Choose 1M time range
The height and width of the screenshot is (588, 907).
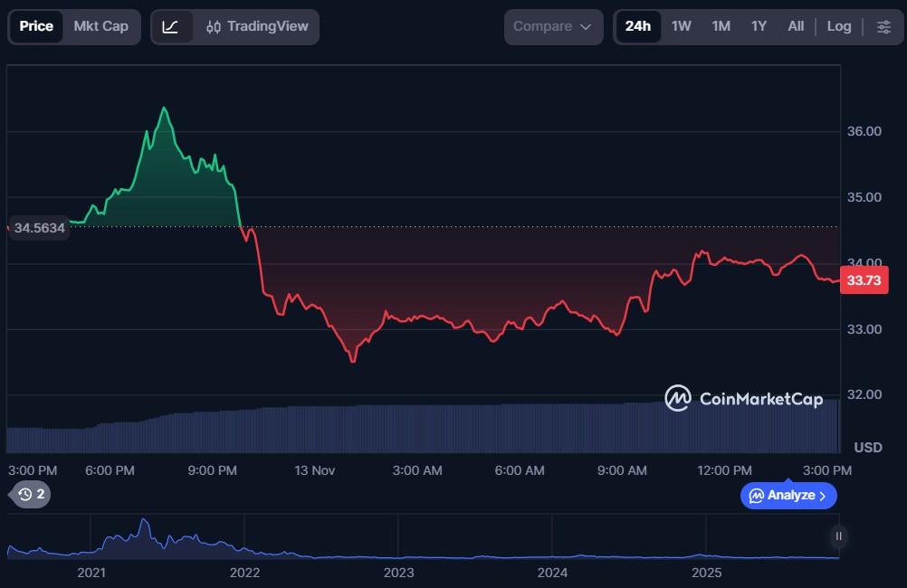tap(721, 27)
